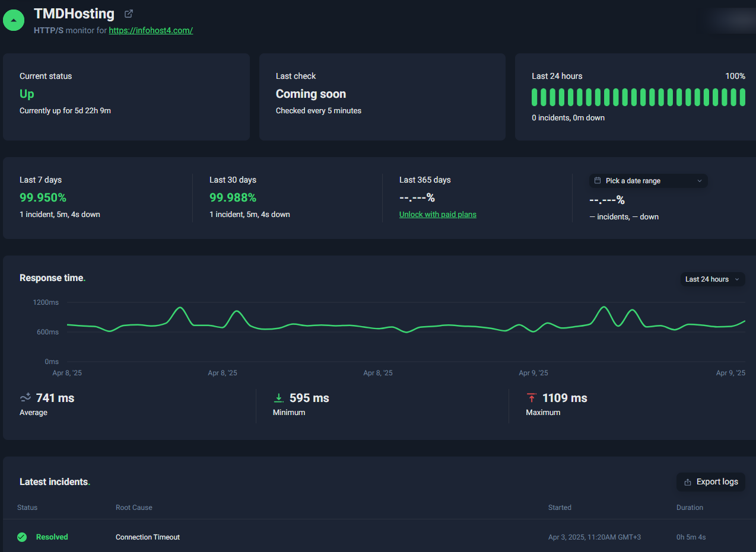Click the Coming soon last check text

pos(311,94)
